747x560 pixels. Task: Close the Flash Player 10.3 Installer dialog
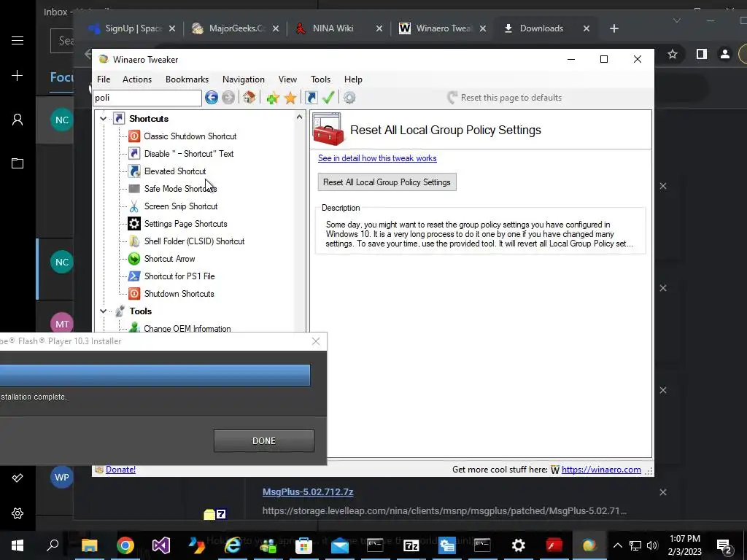click(316, 341)
